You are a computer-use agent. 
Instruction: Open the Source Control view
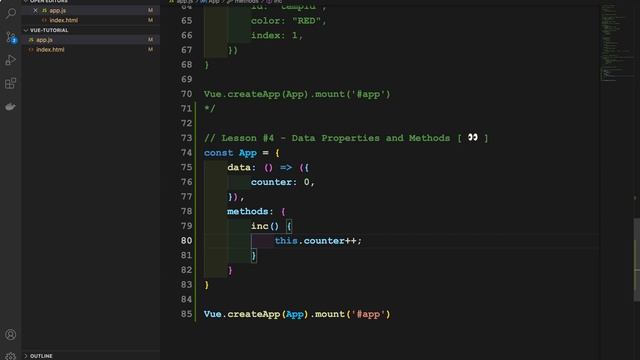11,38
